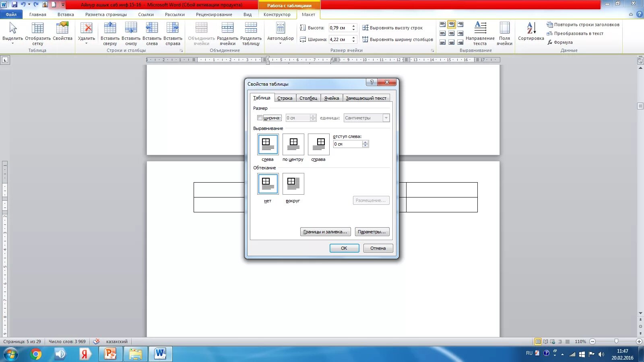Click zoom out minus button
644x362 pixels.
tap(592, 341)
